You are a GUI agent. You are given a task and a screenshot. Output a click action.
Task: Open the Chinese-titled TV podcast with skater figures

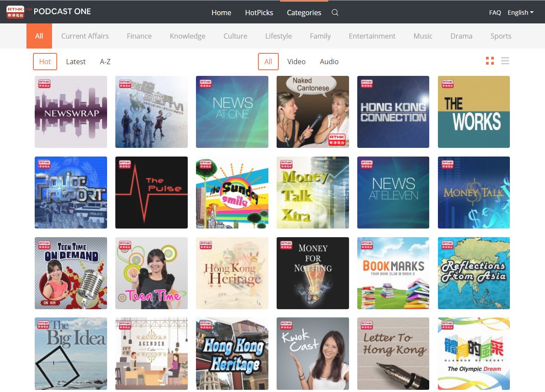[151, 112]
